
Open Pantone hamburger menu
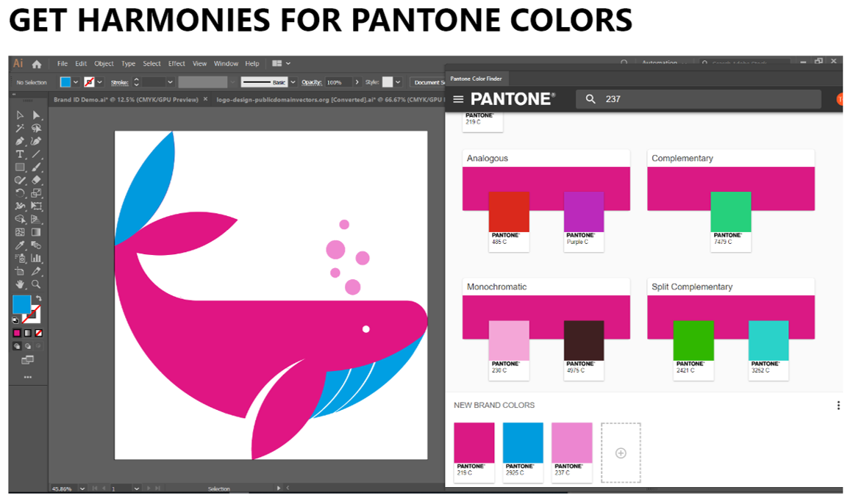459,99
